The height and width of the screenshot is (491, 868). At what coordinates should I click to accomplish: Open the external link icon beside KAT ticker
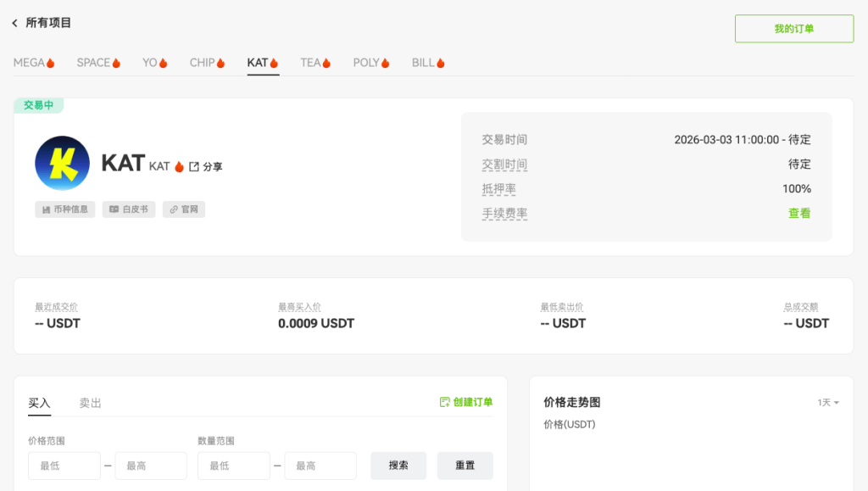click(x=194, y=165)
